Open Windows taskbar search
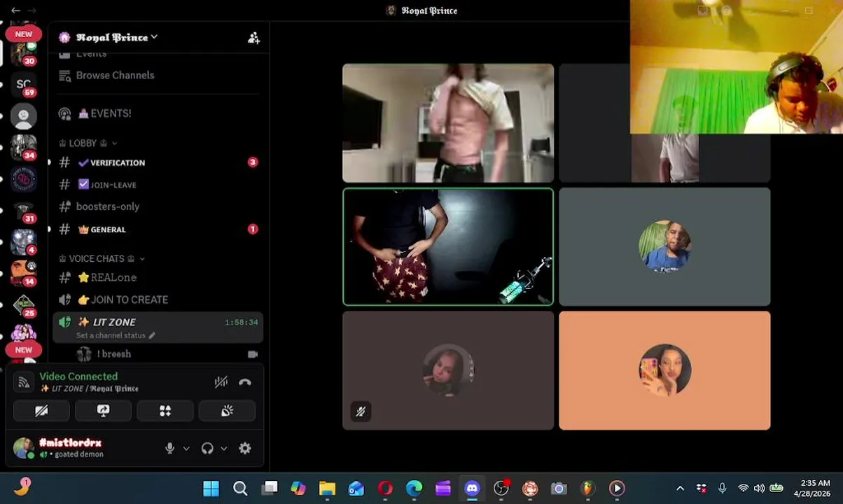The width and height of the screenshot is (843, 504). 240,488
